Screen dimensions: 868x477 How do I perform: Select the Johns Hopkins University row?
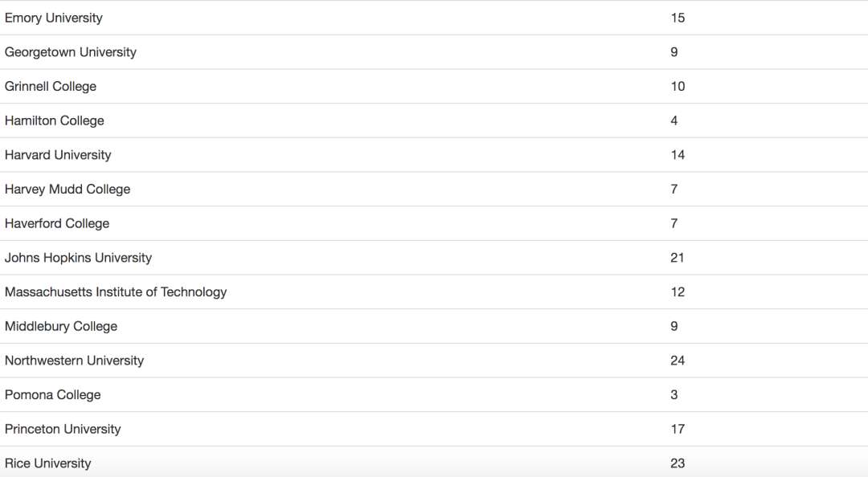click(78, 258)
